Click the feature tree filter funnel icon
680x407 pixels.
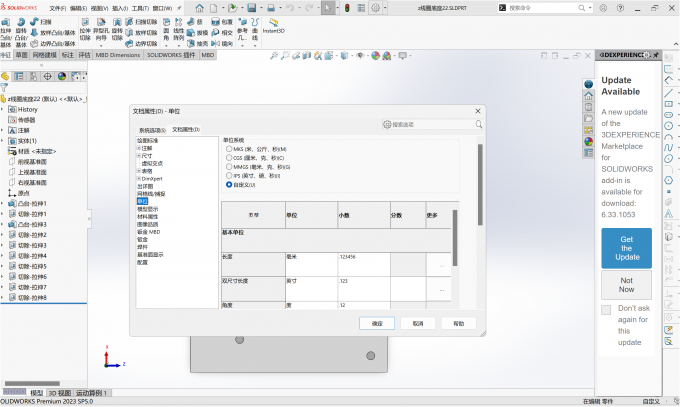coord(4,88)
